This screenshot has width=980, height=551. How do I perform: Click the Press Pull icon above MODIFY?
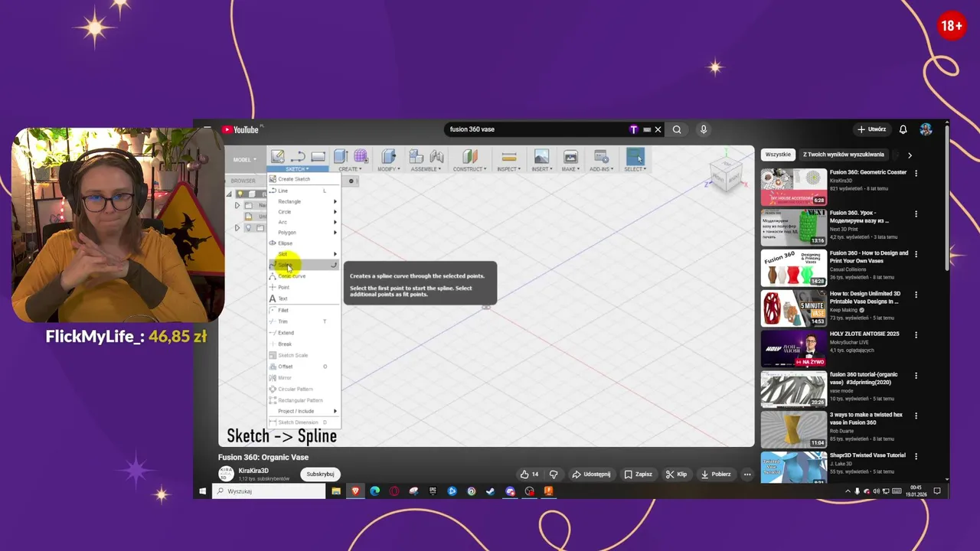click(x=389, y=157)
